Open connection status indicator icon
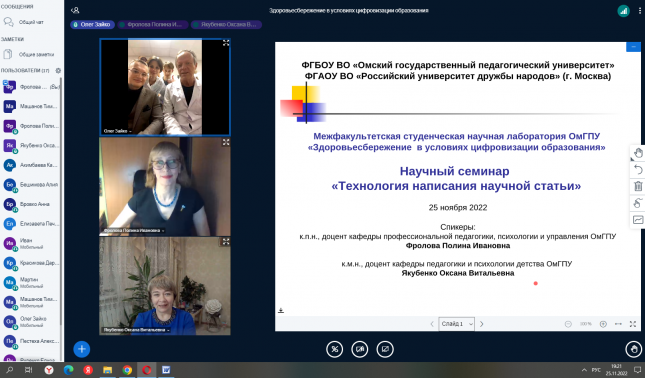Screen dimensions: 645x378 (624, 11)
